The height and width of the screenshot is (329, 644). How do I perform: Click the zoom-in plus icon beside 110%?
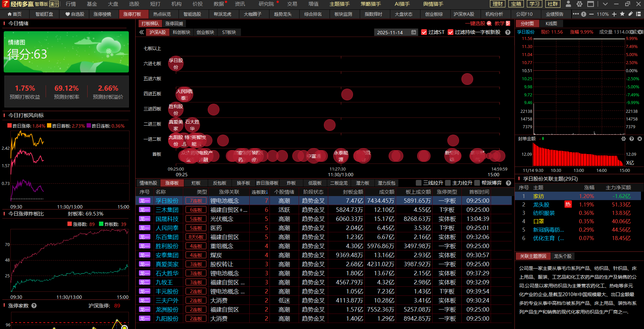[614, 14]
